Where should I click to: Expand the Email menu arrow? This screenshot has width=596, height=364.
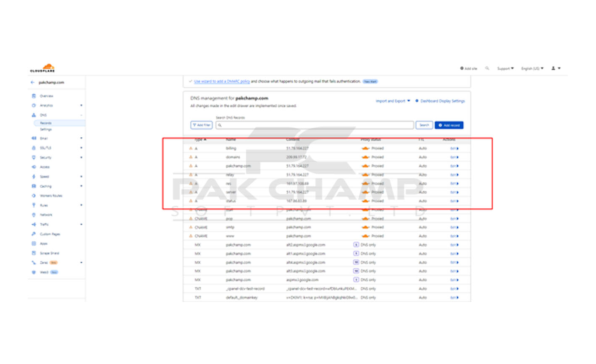click(x=81, y=138)
